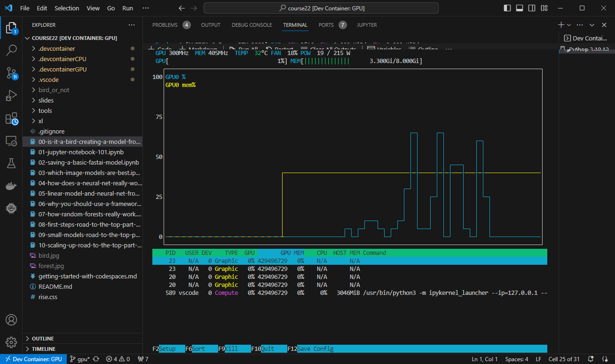615x364 pixels.
Task: Open the launch profile dropdown next to plus
Action: click(x=568, y=25)
